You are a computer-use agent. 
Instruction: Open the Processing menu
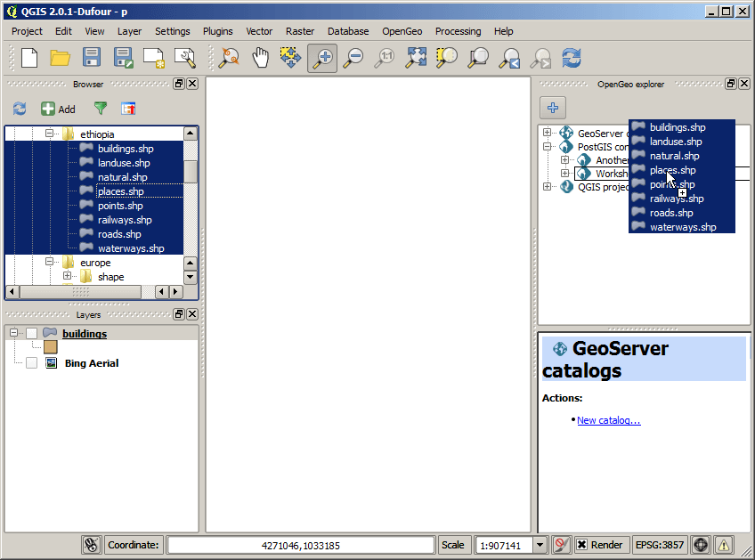tap(458, 31)
